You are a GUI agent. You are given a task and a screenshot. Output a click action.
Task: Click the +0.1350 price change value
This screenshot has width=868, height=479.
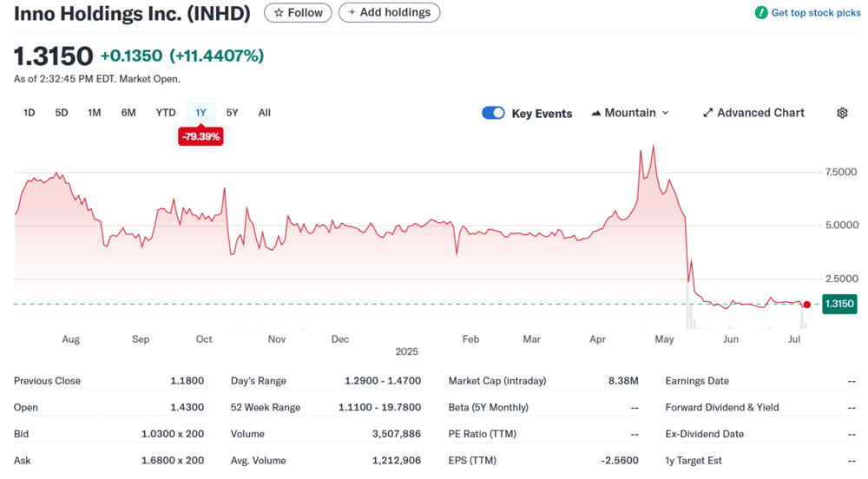[131, 56]
